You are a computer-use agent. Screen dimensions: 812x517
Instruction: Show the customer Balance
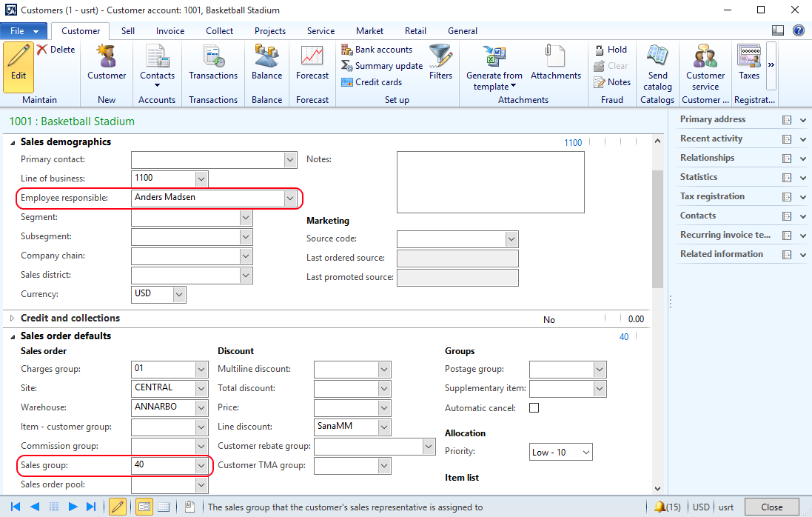tap(266, 62)
